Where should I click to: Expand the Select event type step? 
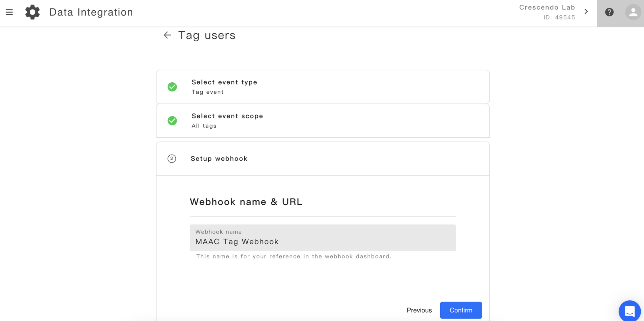click(x=323, y=87)
